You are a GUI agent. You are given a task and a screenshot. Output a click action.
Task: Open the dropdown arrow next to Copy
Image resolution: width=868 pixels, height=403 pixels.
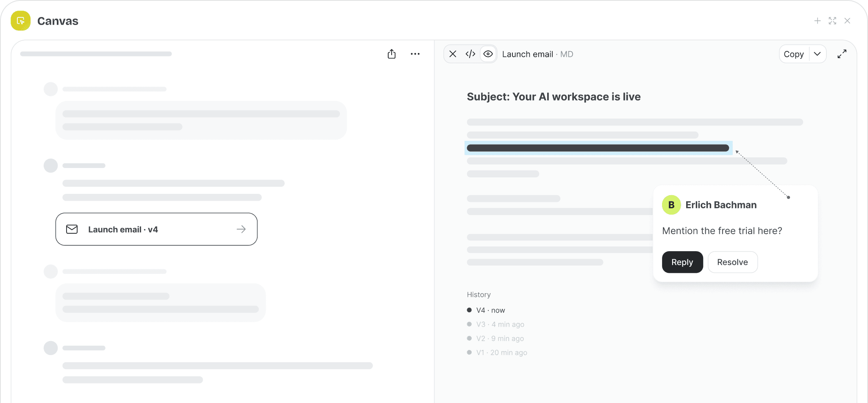click(x=818, y=54)
